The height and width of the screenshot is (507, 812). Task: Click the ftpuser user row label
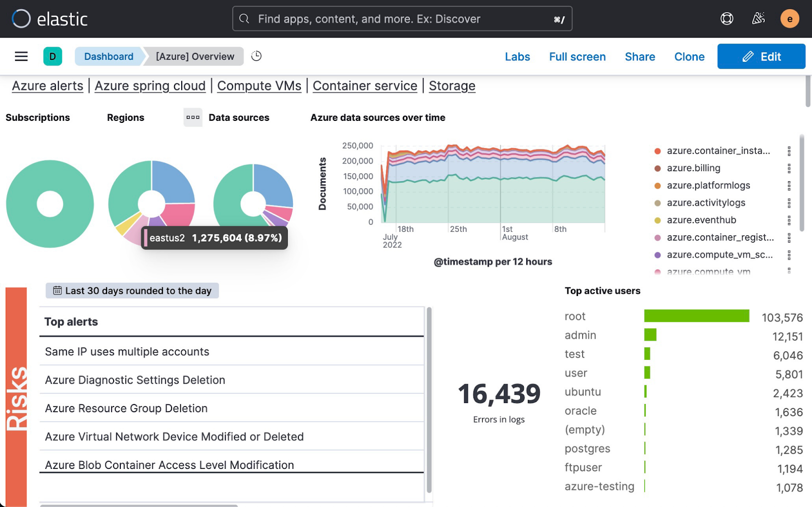pyautogui.click(x=583, y=467)
